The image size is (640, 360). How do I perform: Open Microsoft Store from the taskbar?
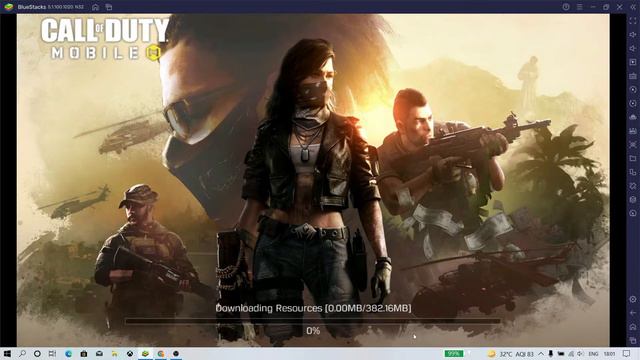pos(84,353)
